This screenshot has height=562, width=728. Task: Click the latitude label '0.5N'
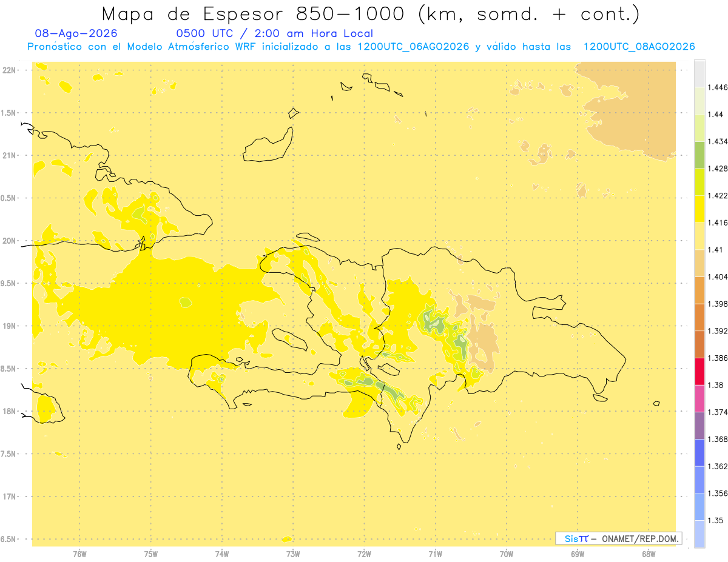[9, 198]
